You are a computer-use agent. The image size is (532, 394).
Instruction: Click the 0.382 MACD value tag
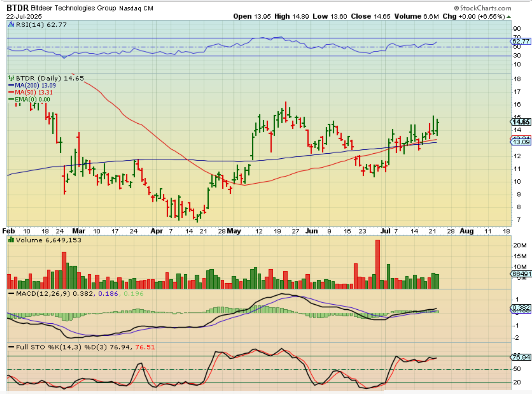(521, 308)
